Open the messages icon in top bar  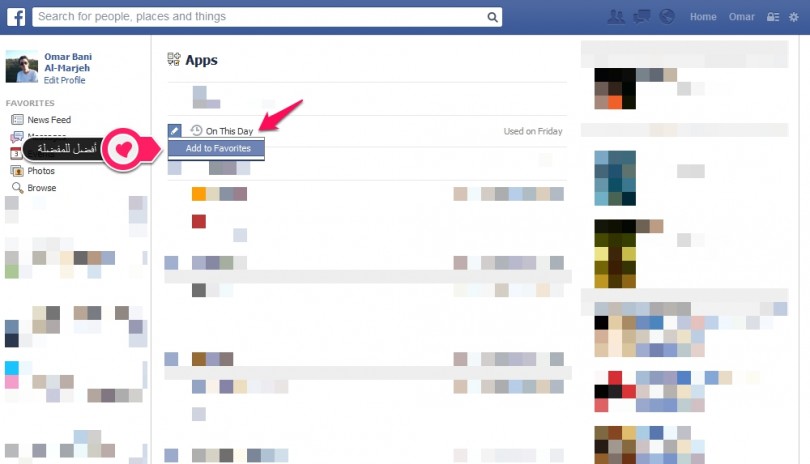(x=642, y=17)
